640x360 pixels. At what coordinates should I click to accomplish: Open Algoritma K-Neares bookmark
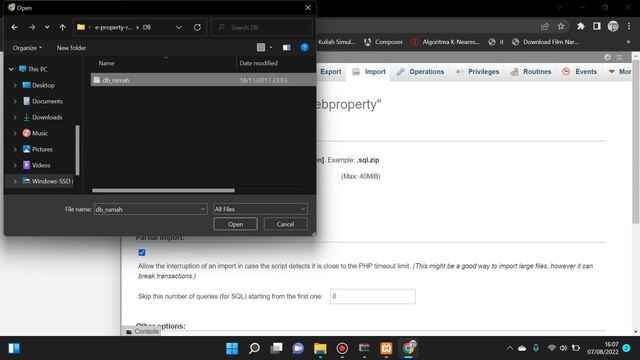point(445,42)
